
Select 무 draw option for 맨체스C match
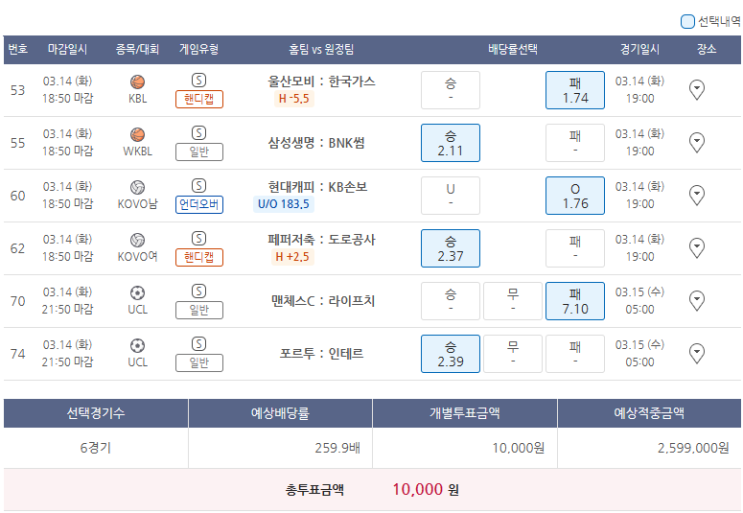(513, 301)
